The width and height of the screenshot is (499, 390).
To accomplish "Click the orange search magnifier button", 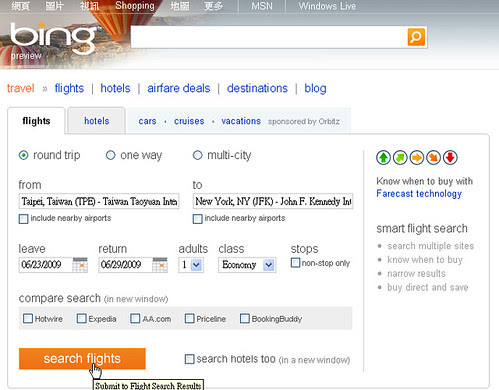I will point(416,37).
